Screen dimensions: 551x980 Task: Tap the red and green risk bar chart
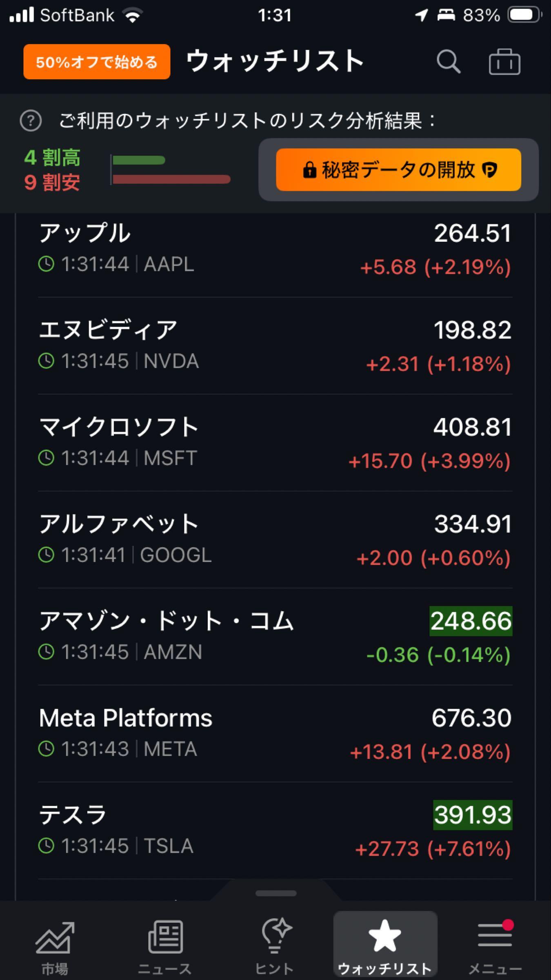[171, 169]
